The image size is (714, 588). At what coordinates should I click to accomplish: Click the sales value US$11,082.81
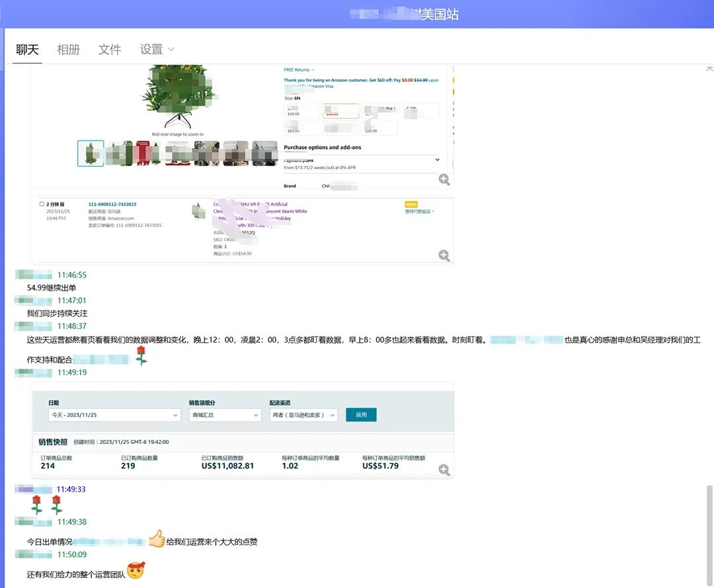[x=227, y=466]
